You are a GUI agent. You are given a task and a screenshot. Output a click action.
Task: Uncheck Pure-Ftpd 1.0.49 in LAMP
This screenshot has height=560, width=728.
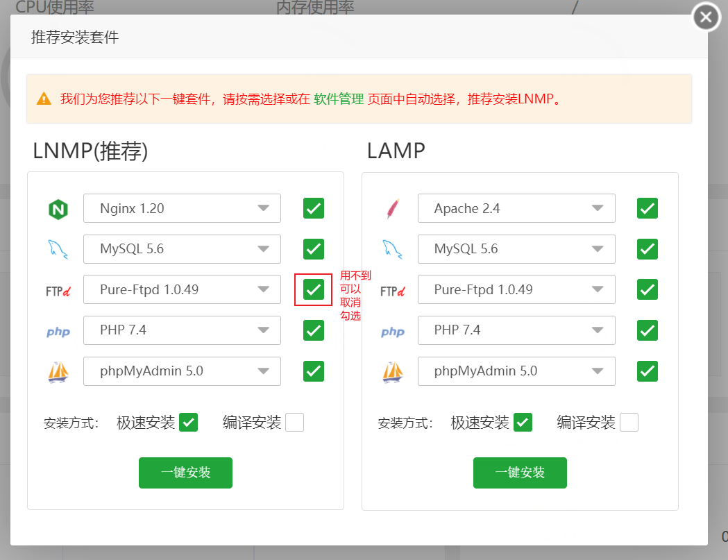pyautogui.click(x=647, y=290)
